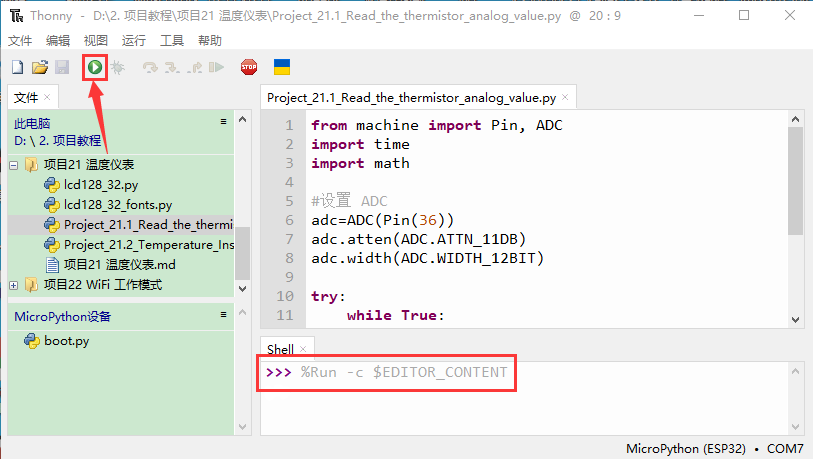
Task: Select boot.py on the MicroPython device
Action: click(66, 341)
